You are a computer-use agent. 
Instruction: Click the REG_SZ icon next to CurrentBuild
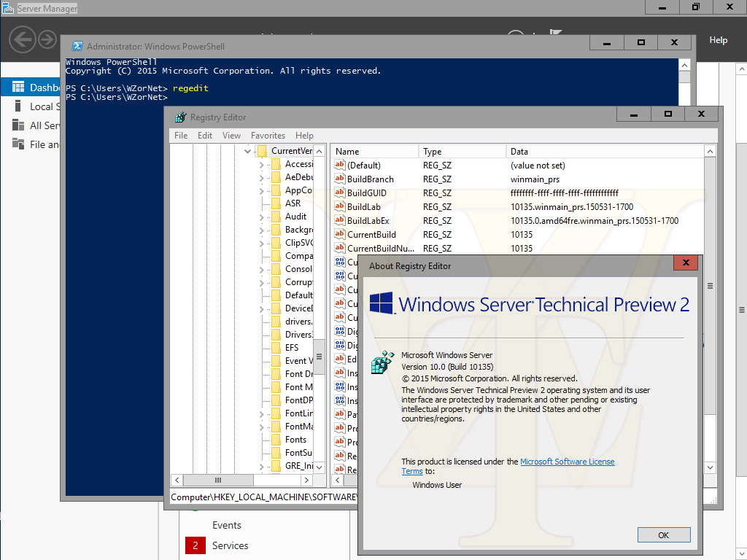339,234
